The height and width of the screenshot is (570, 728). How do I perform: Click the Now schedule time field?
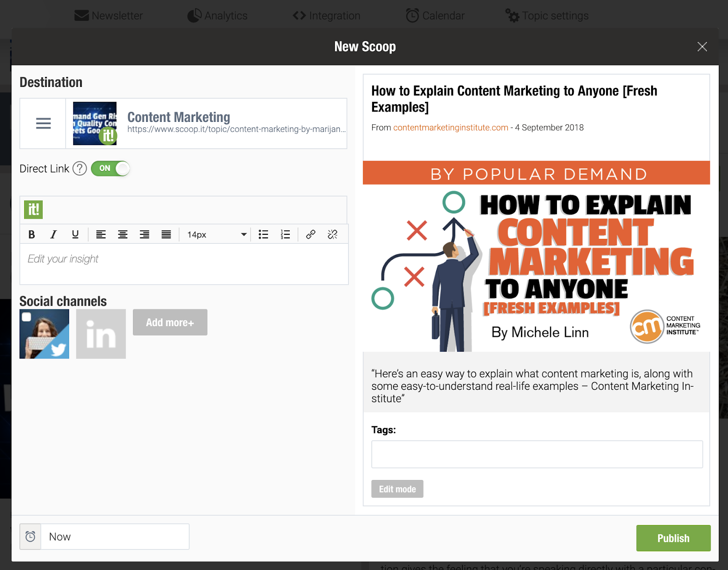click(x=115, y=537)
